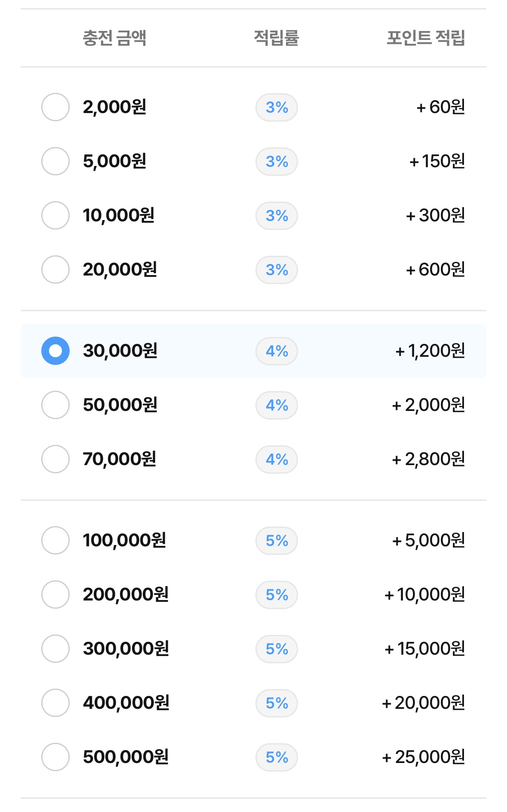The height and width of the screenshot is (812, 507).
Task: Select the 500,000원 charge radio button
Action: tap(55, 757)
